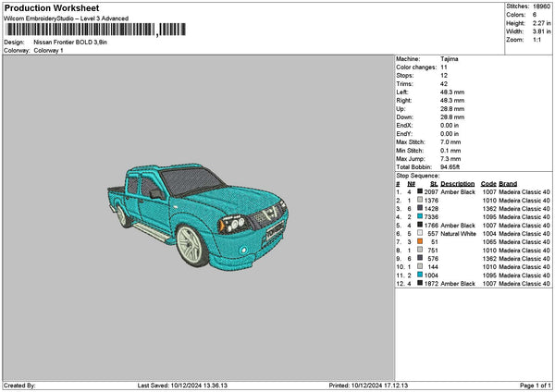Click the St. column header
This screenshot has height=392, width=555.
(433, 183)
